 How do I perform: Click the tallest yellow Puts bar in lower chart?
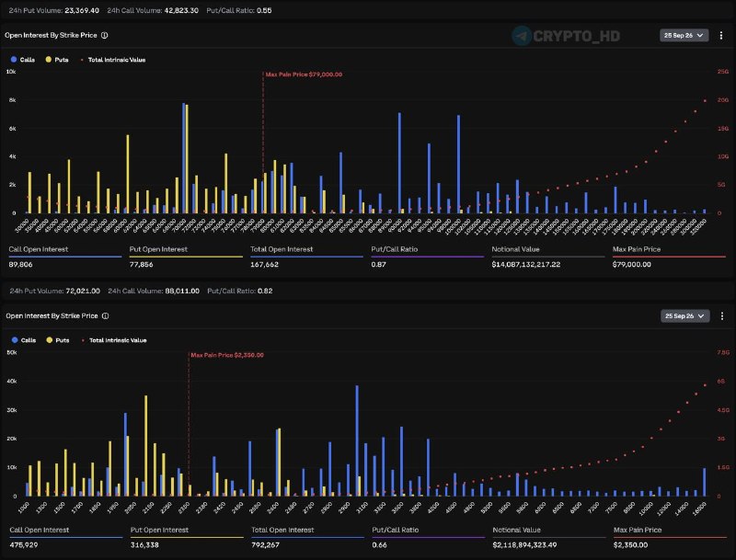click(146, 446)
